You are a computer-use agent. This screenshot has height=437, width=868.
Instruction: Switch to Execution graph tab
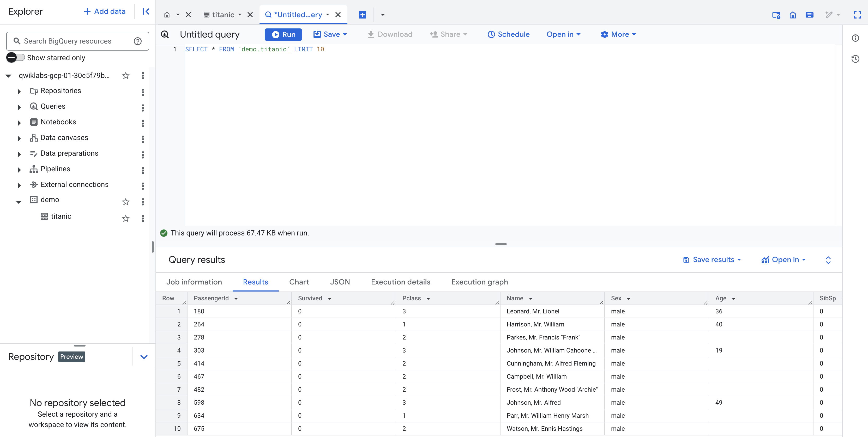click(480, 282)
